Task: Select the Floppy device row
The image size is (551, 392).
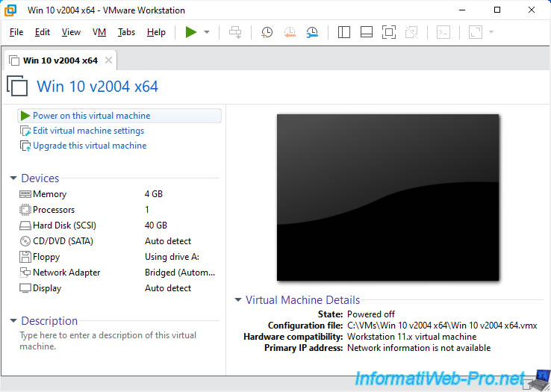Action: pos(119,257)
